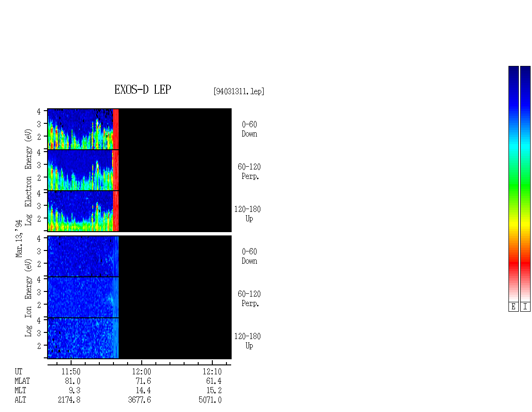Select the MLT value 14.4

coord(143,391)
